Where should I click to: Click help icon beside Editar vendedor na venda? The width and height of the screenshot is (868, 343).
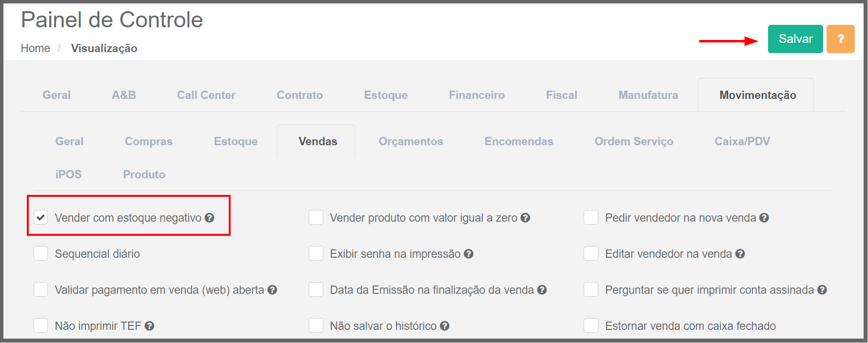click(740, 254)
